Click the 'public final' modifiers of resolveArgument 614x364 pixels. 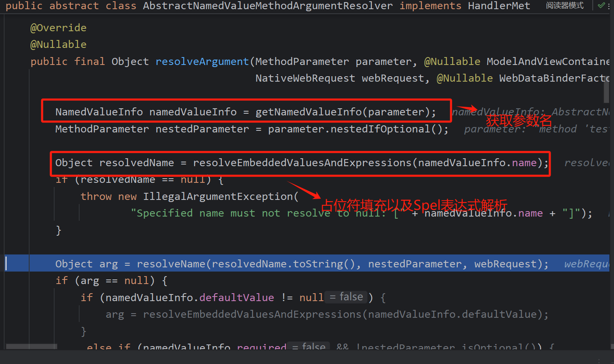coord(68,62)
